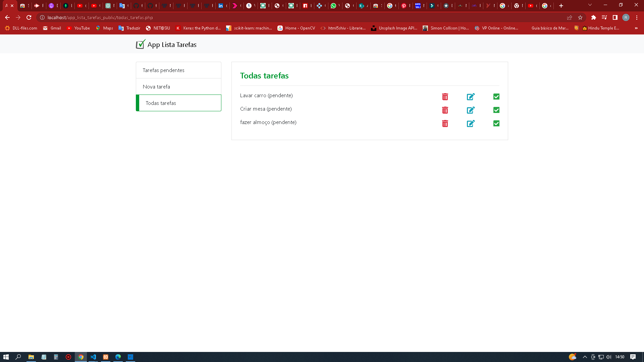Edit the 'fazer almoço' task with pencil icon

click(x=471, y=123)
